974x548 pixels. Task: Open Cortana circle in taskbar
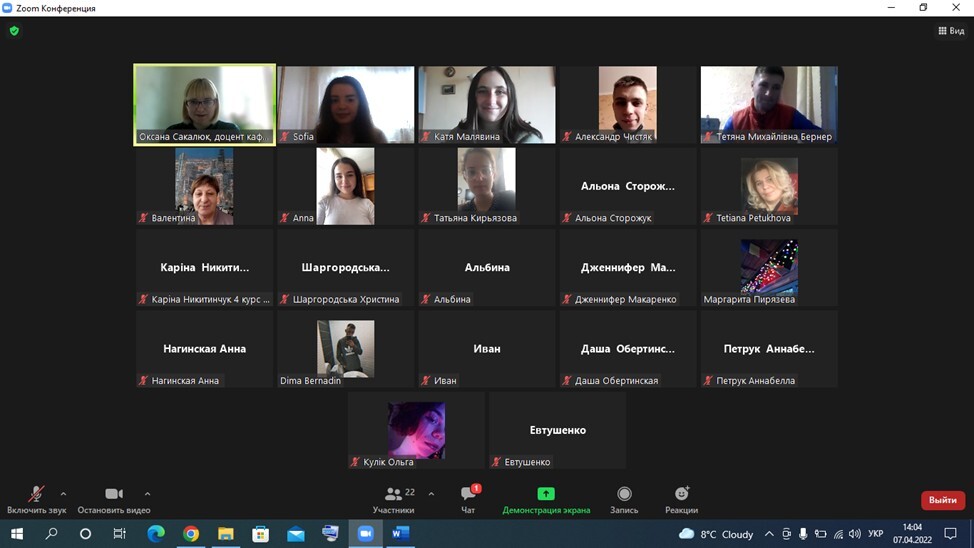tap(86, 534)
